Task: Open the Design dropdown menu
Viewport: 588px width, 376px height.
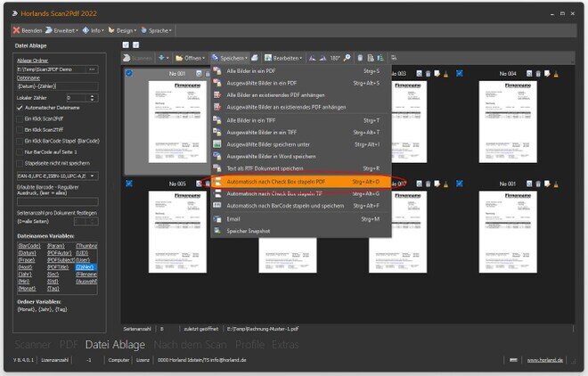Action: coord(122,30)
